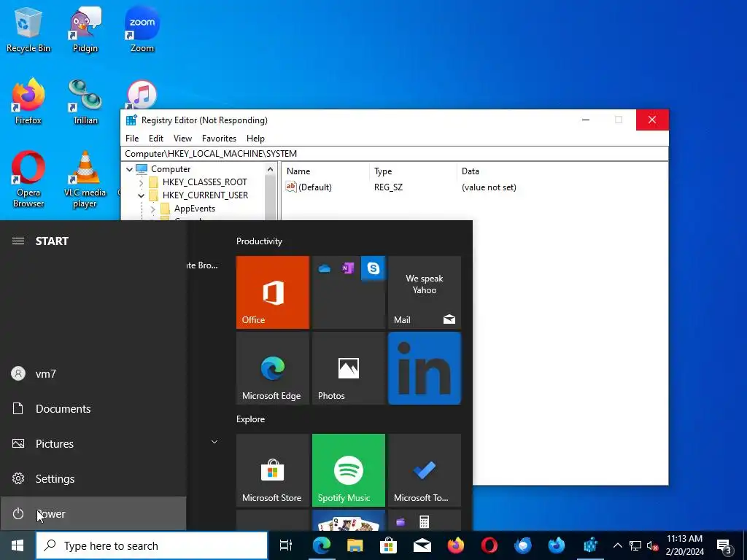Open the Calculator small tile
747x560 pixels.
coord(424,521)
